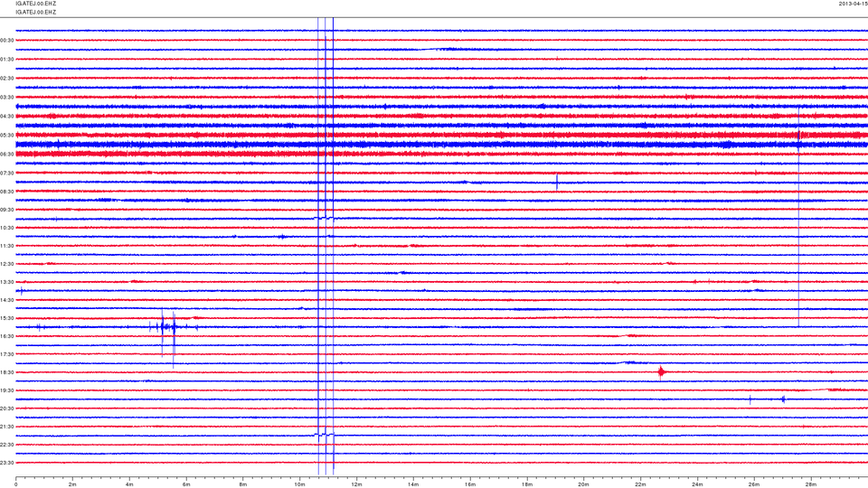Click the 00:30 time label

click(x=7, y=41)
